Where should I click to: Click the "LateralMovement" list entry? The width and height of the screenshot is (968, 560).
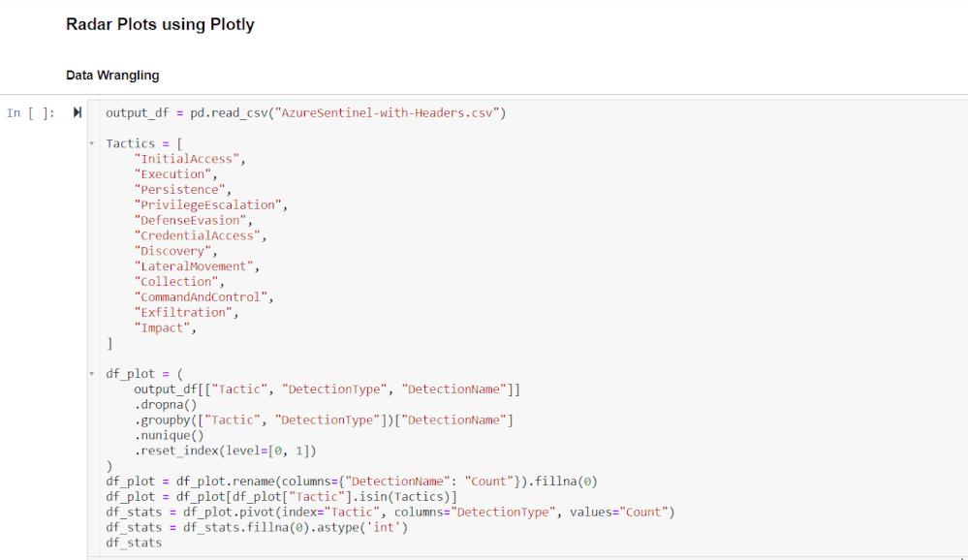click(x=193, y=266)
